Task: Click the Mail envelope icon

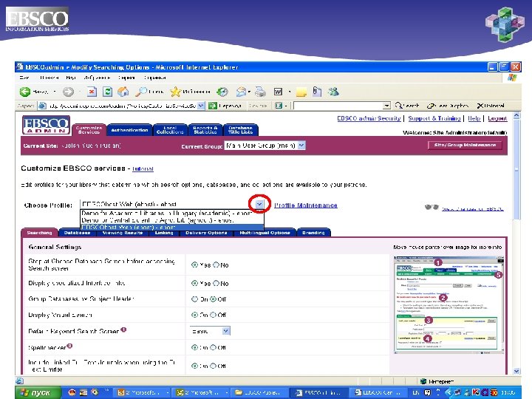Action: coord(241,92)
